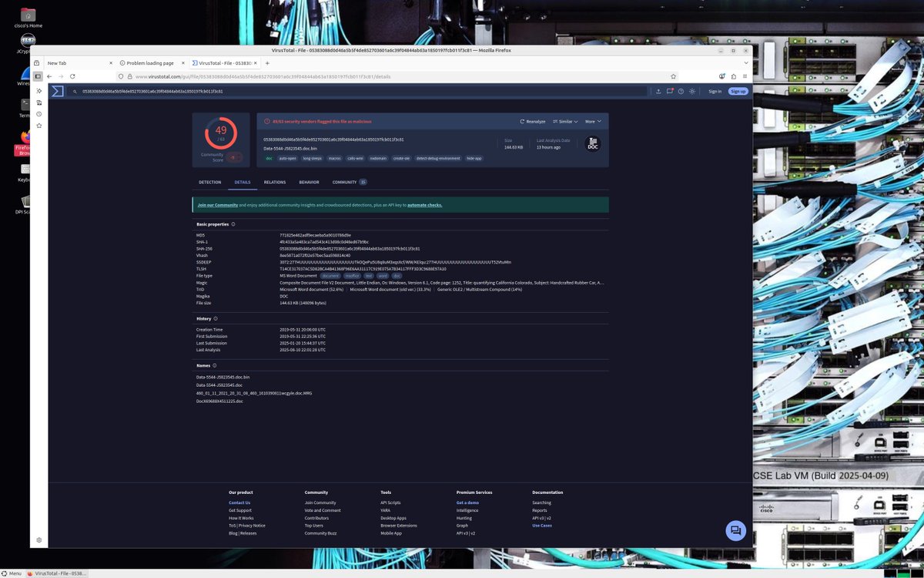Follow the Join our Community link
Image resolution: width=924 pixels, height=578 pixels.
click(218, 205)
